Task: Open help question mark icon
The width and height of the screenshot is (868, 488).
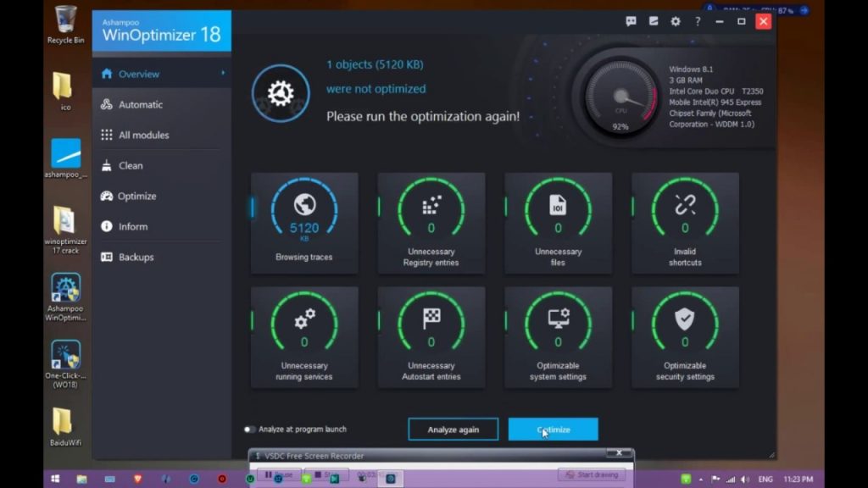Action: (x=698, y=21)
